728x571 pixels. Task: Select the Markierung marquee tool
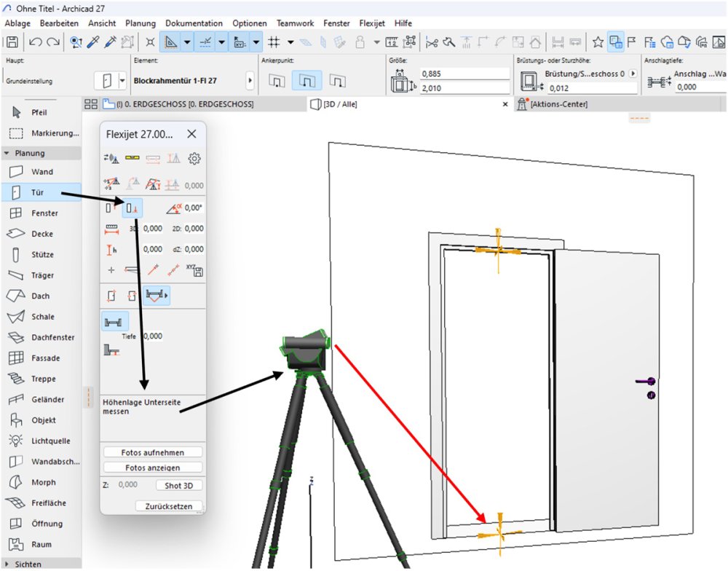(x=41, y=133)
